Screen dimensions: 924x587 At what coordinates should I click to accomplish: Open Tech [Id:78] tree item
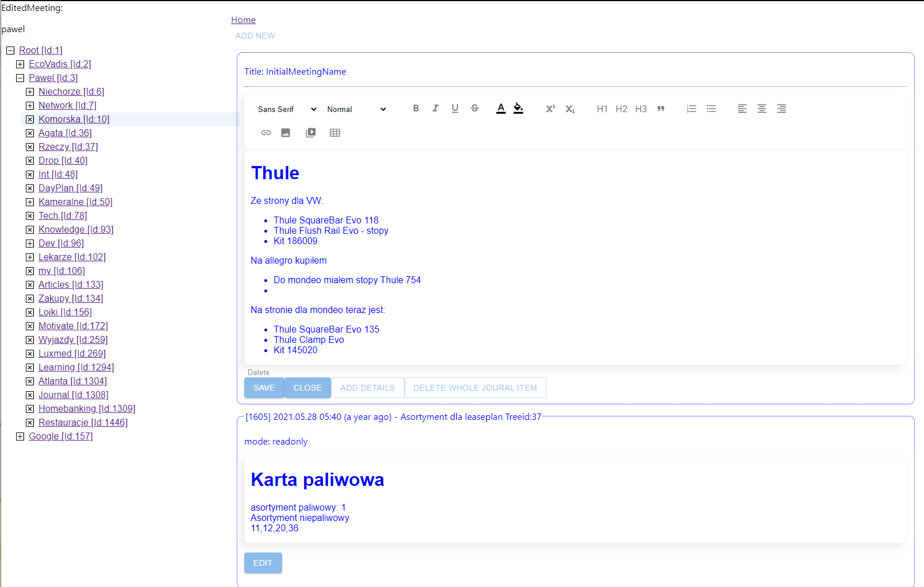coord(63,216)
